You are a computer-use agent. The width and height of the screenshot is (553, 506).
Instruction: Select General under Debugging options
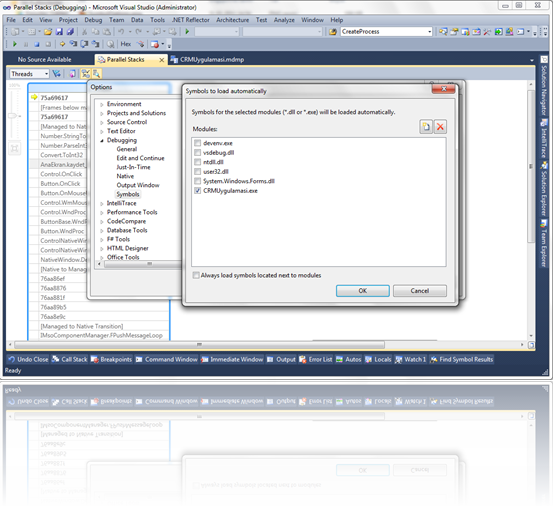127,149
